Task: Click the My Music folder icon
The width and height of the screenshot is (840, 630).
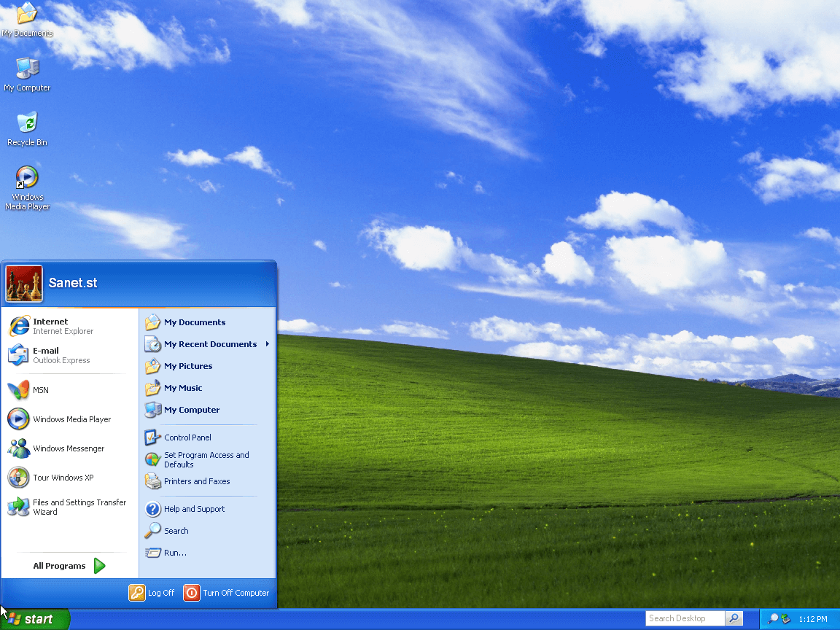Action: (x=152, y=388)
